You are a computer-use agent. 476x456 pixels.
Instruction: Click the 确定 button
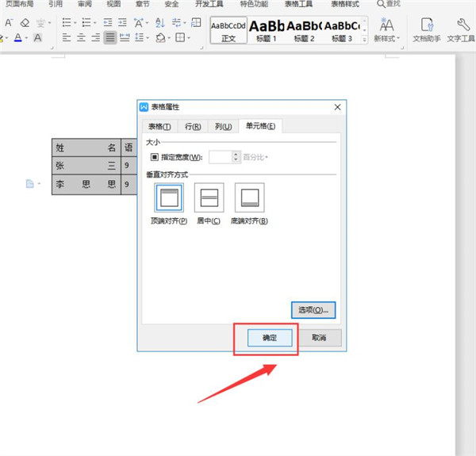[270, 338]
